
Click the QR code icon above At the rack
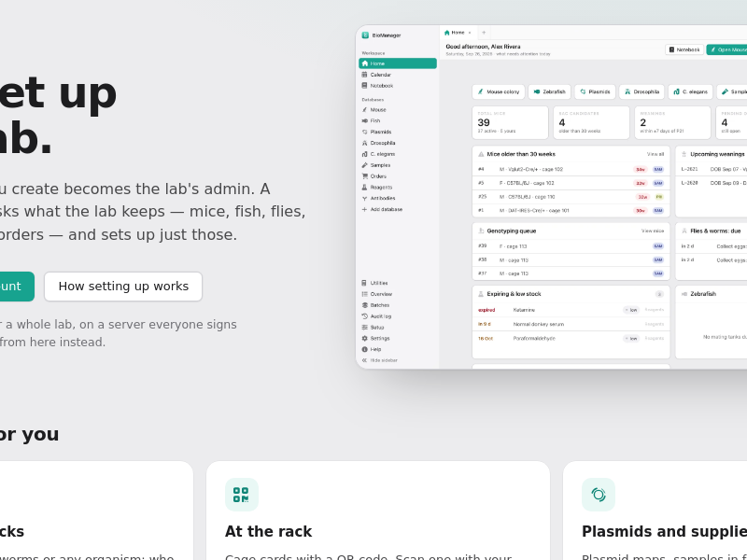tap(242, 495)
